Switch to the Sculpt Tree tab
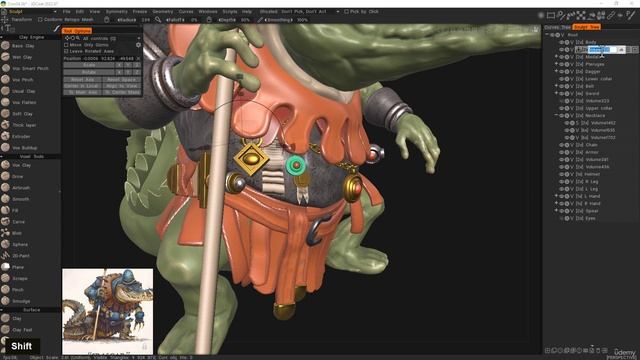640x360 pixels. [x=587, y=27]
